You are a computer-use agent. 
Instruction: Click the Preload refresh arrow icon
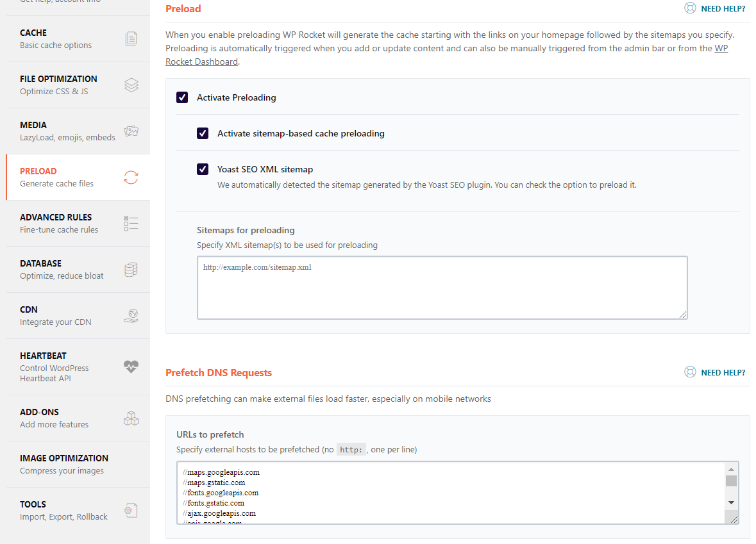131,177
